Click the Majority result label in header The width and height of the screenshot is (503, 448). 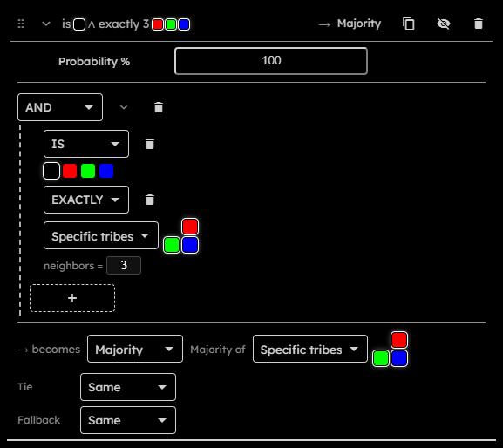[x=359, y=24]
